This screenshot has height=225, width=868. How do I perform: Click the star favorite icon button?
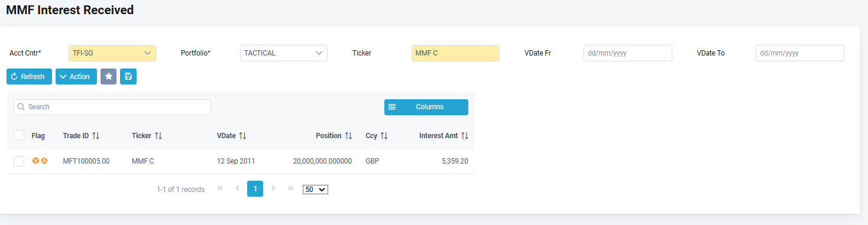click(108, 77)
